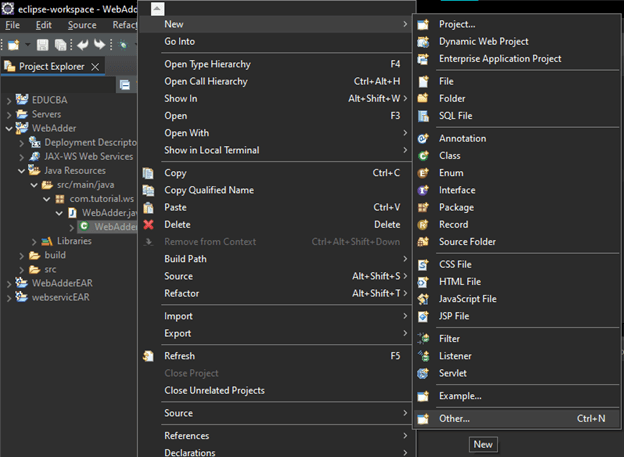Click the Annotation icon in New submenu
This screenshot has width=624, height=457.
coord(423,139)
